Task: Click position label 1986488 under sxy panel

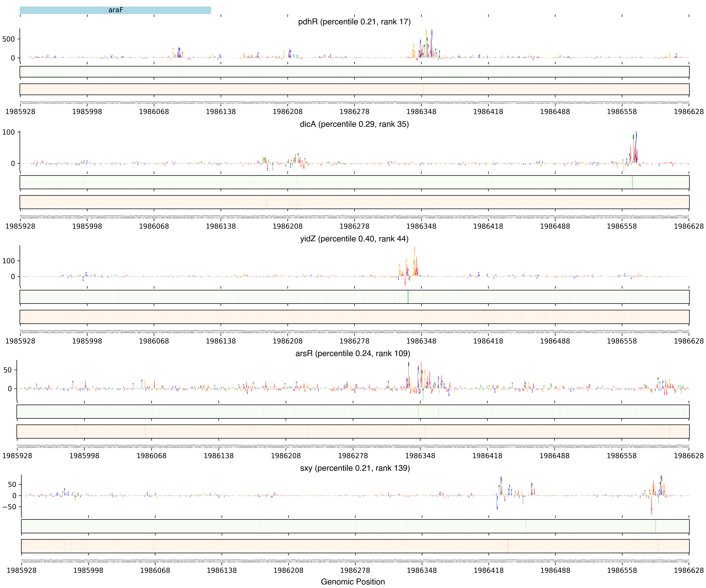Action: pyautogui.click(x=555, y=570)
